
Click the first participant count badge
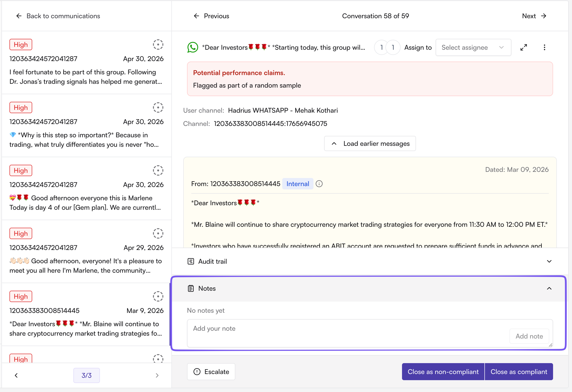381,47
